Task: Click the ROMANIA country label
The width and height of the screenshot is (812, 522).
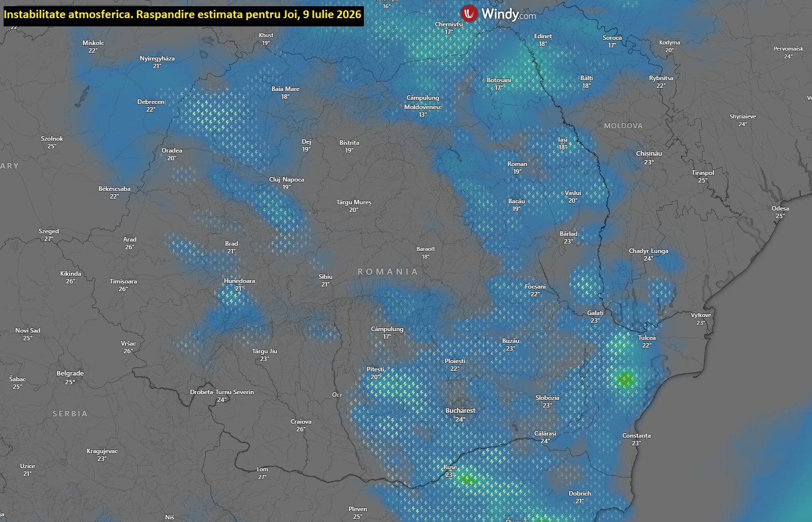Action: click(x=388, y=272)
